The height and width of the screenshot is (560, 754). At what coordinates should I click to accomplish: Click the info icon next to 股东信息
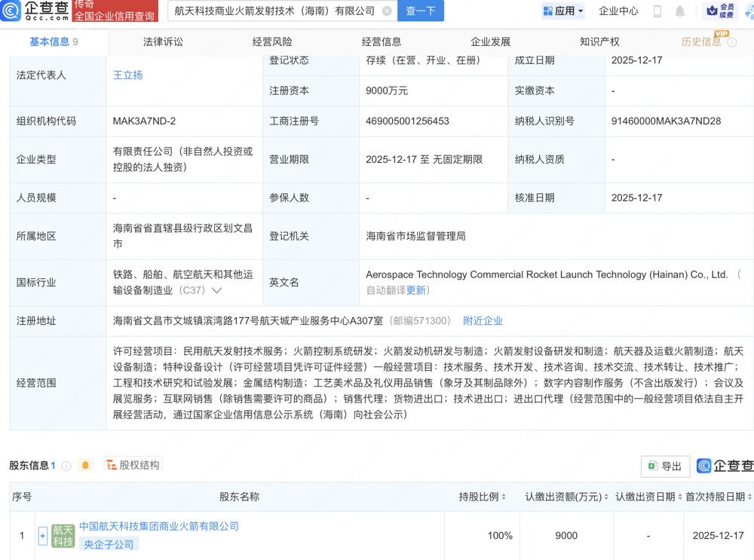(x=66, y=466)
